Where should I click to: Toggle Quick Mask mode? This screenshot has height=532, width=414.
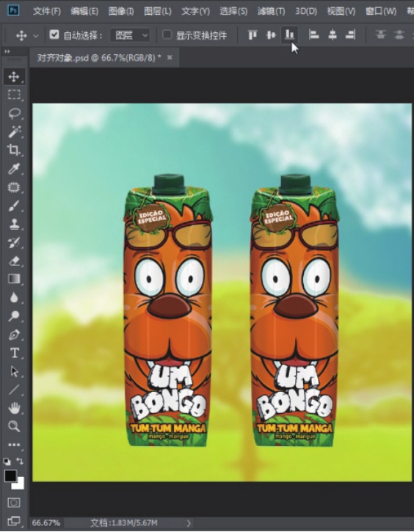14,503
